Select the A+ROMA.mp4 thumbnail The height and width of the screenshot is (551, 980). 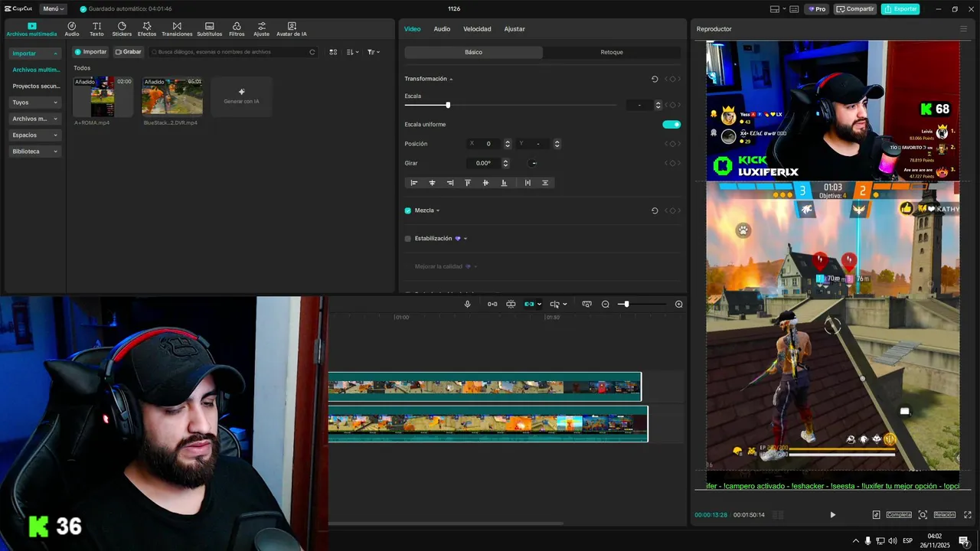(x=103, y=96)
